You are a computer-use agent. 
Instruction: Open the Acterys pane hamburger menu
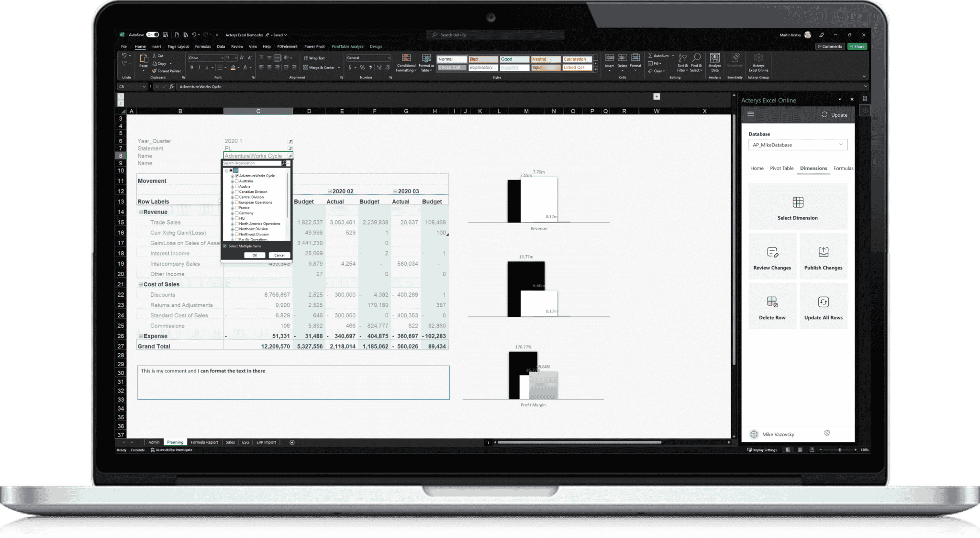click(751, 114)
